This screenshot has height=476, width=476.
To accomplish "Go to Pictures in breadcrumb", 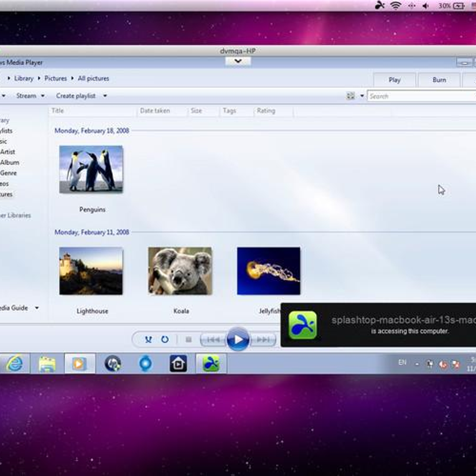I will [55, 78].
